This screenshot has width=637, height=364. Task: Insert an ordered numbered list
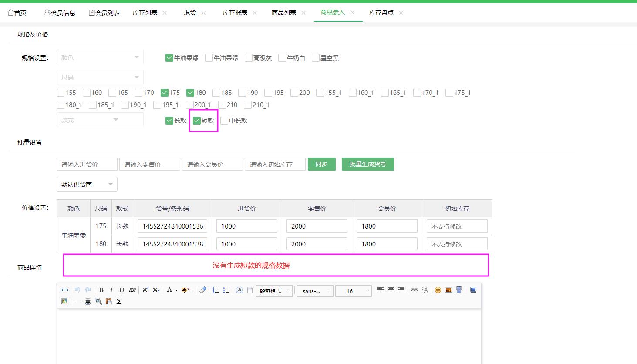216,290
